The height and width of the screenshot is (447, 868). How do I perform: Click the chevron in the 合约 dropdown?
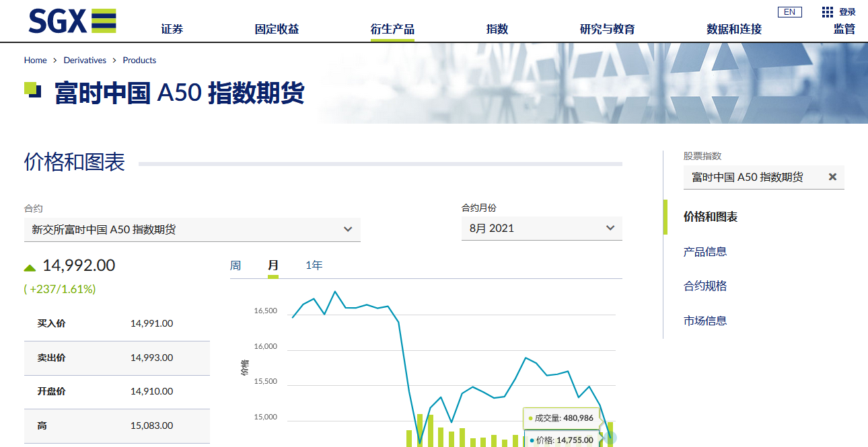[348, 229]
